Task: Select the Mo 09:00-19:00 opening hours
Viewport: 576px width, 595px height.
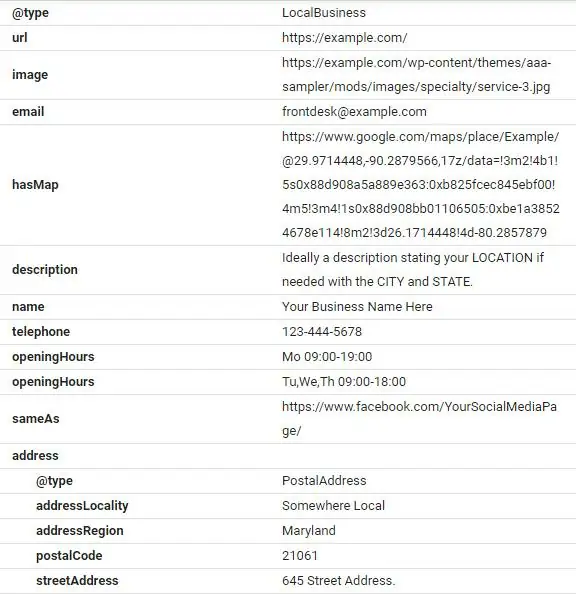Action: [x=327, y=357]
